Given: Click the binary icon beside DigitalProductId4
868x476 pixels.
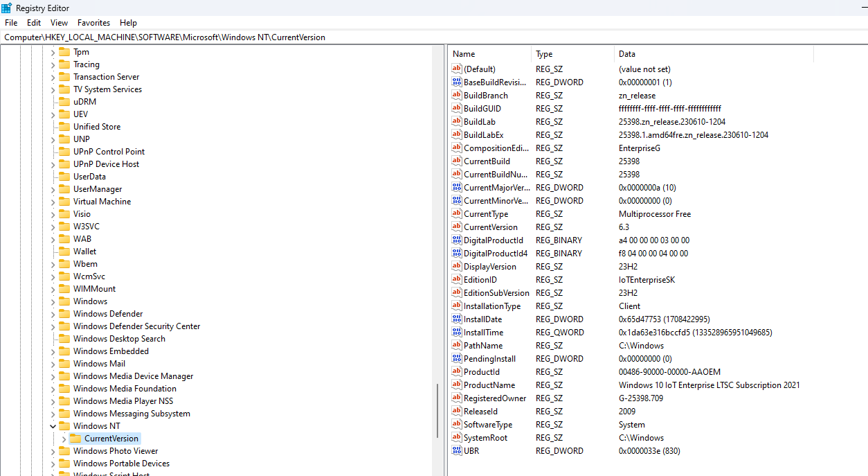Looking at the screenshot, I should (x=456, y=253).
